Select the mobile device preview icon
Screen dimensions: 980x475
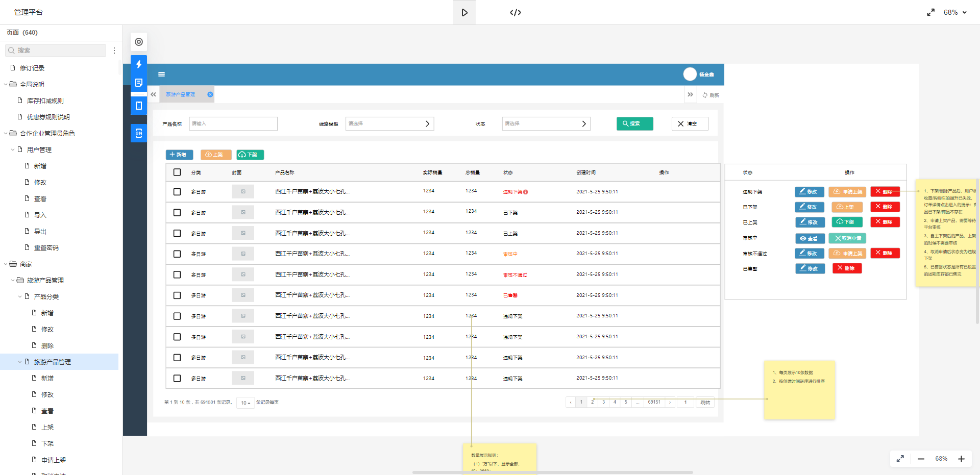(139, 106)
